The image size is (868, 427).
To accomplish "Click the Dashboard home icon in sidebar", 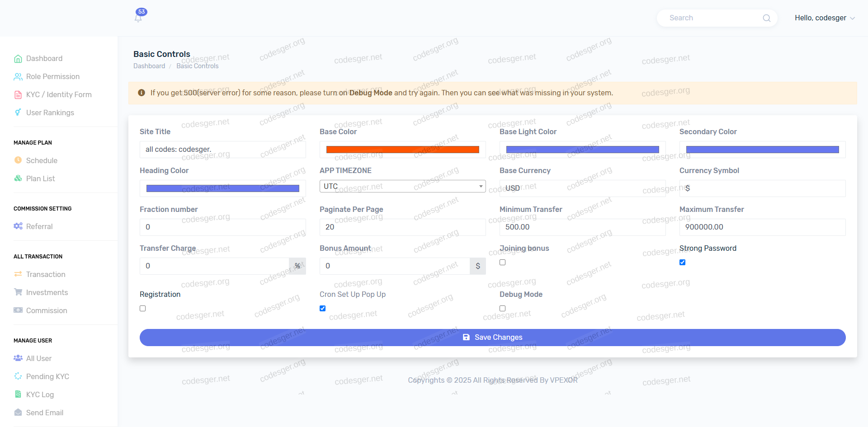I will tap(18, 59).
